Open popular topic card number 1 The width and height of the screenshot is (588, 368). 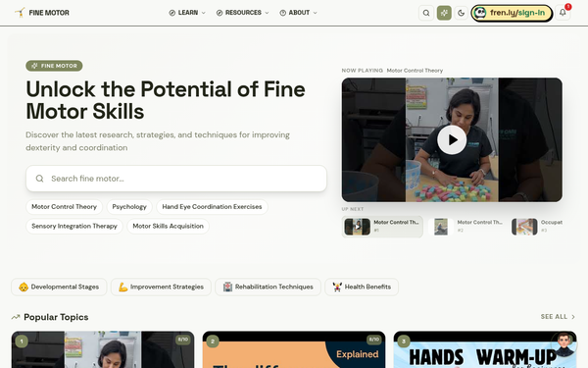(x=103, y=349)
